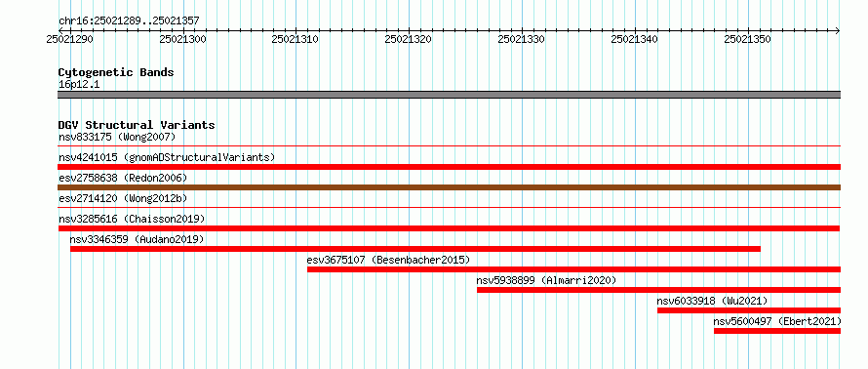Viewport: 868px width, 369px height.
Task: Click ruler position 25021300
Action: point(182,39)
